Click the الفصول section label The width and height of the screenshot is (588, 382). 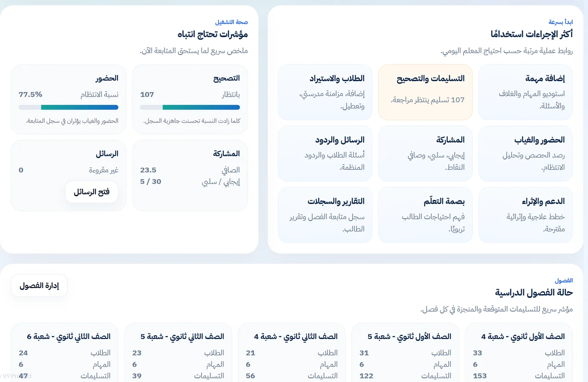tap(564, 281)
